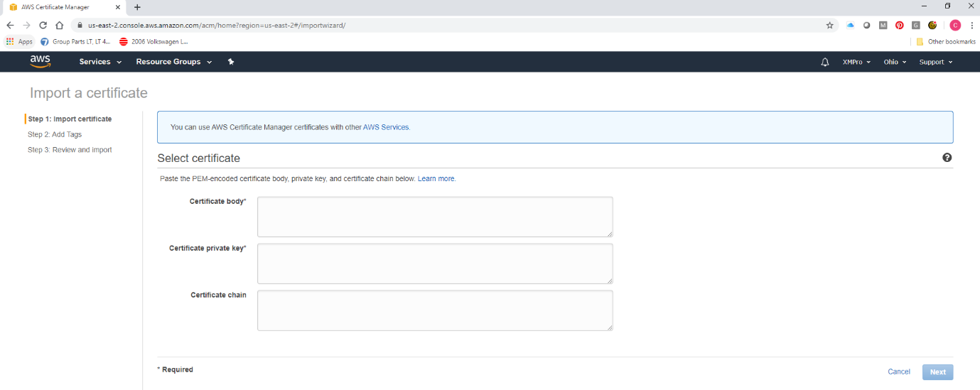
Task: Click into Certificate private key text area
Action: coord(435,264)
